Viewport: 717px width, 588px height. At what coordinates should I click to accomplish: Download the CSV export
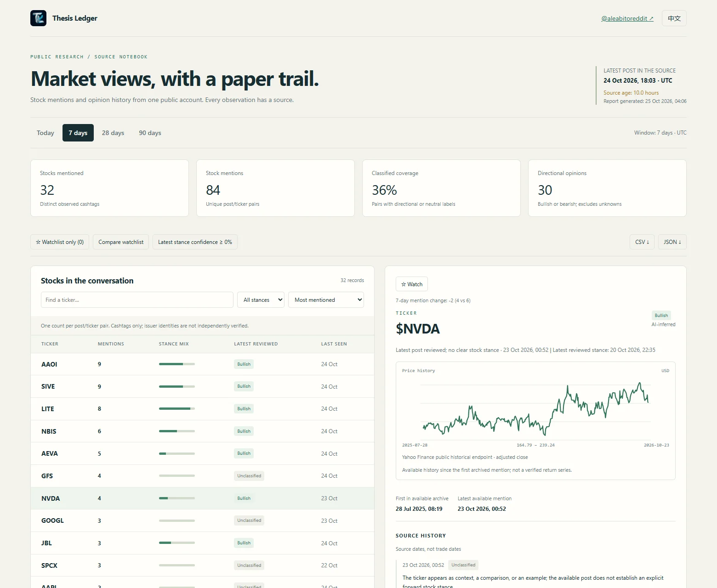tap(642, 242)
